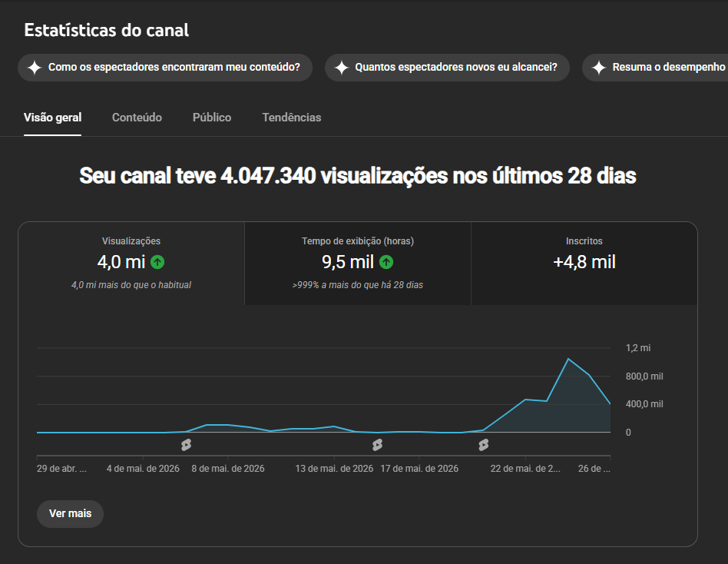Open the Visão geral tab
The width and height of the screenshot is (728, 564).
click(x=52, y=118)
